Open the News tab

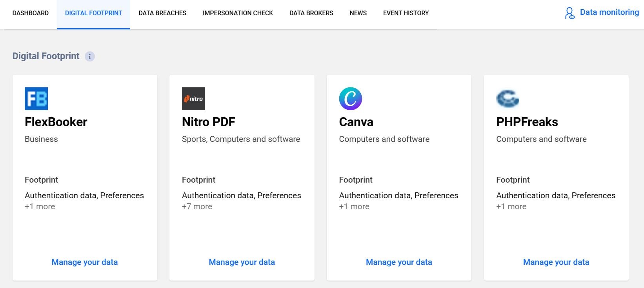coord(358,13)
